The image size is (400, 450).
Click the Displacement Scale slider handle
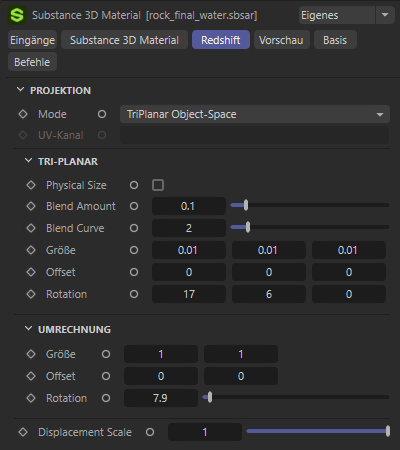coord(388,431)
